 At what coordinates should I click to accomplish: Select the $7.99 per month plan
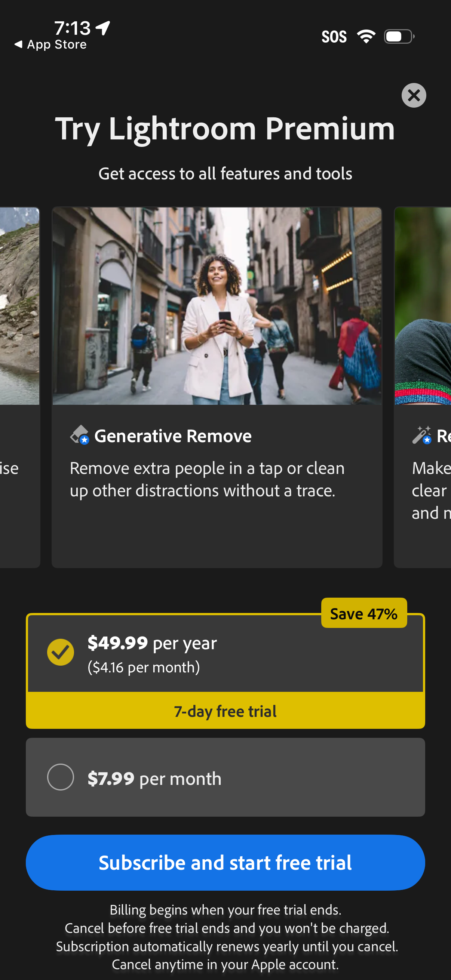pyautogui.click(x=225, y=777)
